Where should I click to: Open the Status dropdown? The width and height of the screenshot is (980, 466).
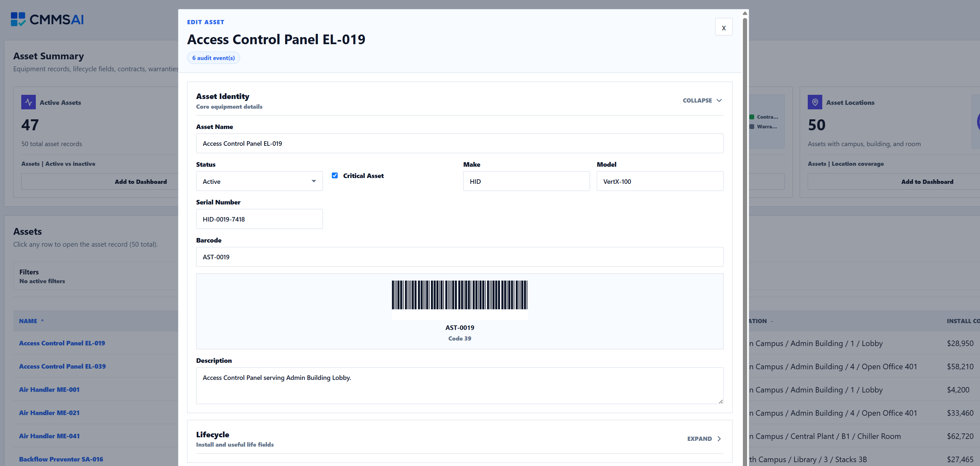tap(259, 182)
